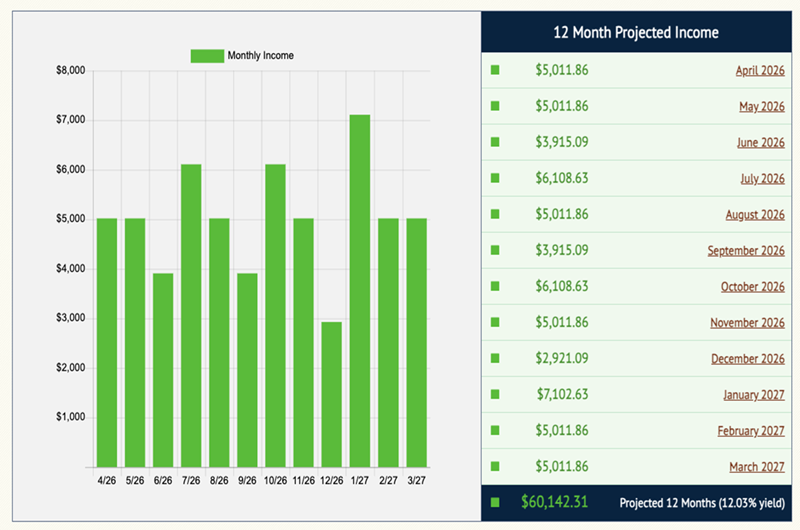Open the February 2027 link
This screenshot has height=530, width=800.
pyautogui.click(x=751, y=431)
